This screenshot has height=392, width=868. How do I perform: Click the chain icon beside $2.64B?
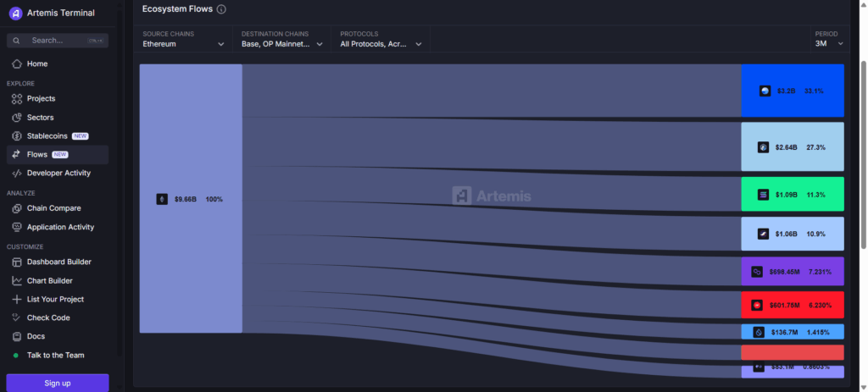(x=764, y=147)
